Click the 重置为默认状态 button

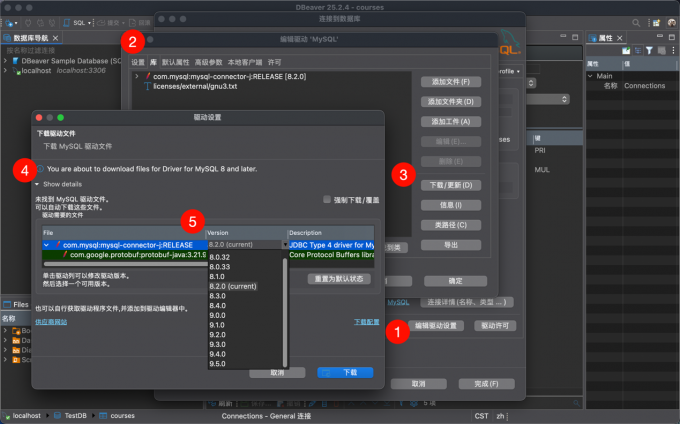pos(339,279)
